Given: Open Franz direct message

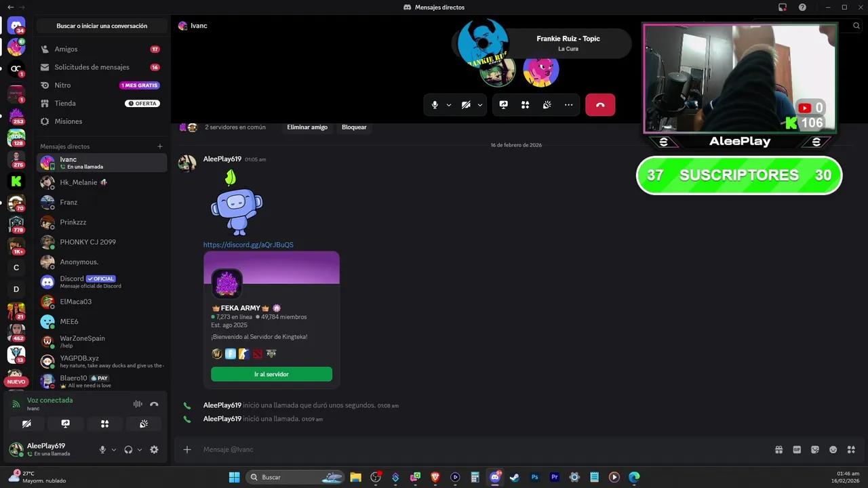Looking at the screenshot, I should click(101, 202).
